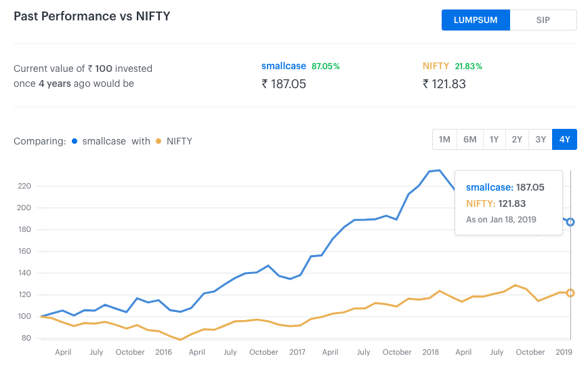The width and height of the screenshot is (588, 371).
Task: Click the 140 y-axis label
Action: tap(24, 273)
